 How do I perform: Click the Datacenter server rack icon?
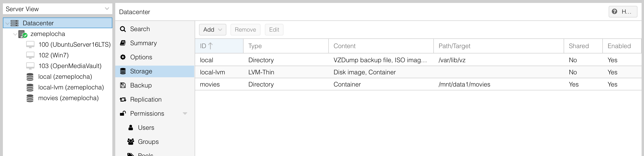[15, 23]
